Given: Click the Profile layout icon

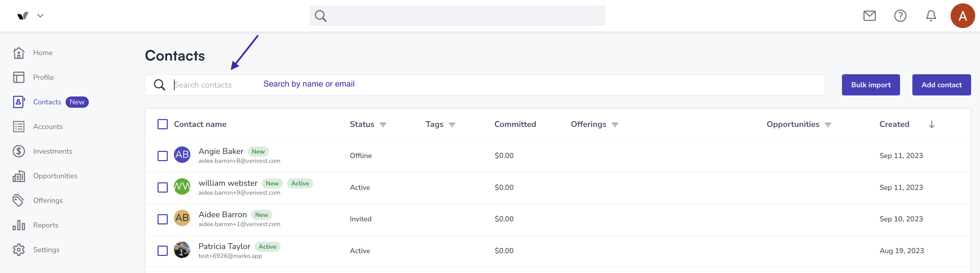Looking at the screenshot, I should [x=19, y=77].
